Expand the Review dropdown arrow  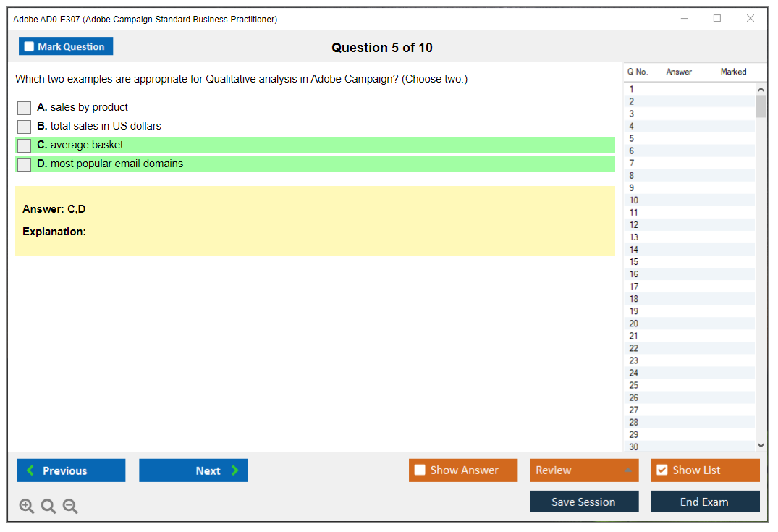pyautogui.click(x=627, y=470)
